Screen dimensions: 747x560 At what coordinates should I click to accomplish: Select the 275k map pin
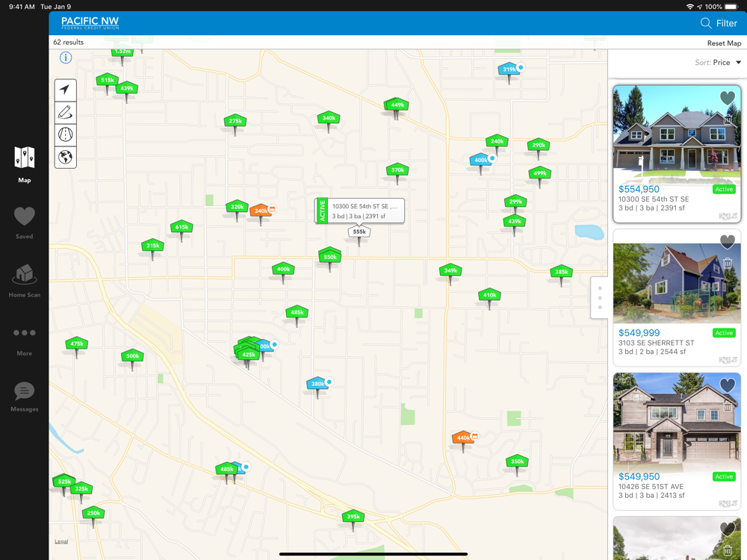click(235, 121)
